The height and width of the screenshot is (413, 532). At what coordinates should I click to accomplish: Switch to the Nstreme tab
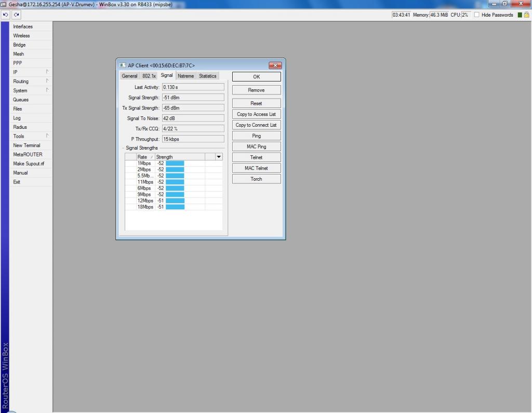point(185,76)
